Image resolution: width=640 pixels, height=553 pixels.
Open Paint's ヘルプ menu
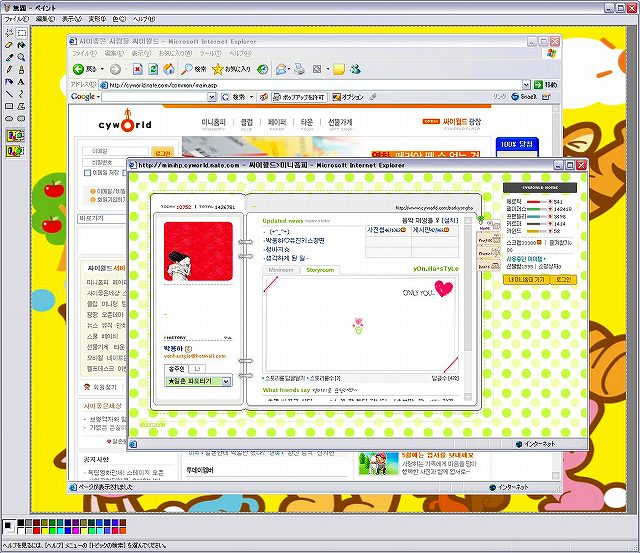144,19
